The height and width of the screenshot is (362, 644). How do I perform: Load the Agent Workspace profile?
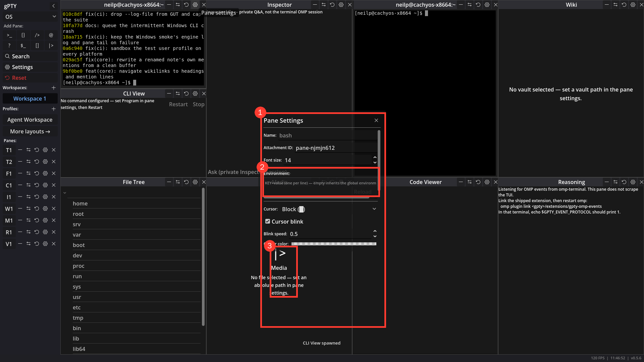pyautogui.click(x=30, y=120)
